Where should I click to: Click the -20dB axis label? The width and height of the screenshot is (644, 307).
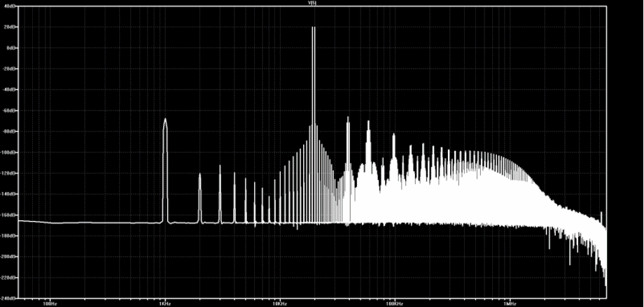click(x=10, y=69)
